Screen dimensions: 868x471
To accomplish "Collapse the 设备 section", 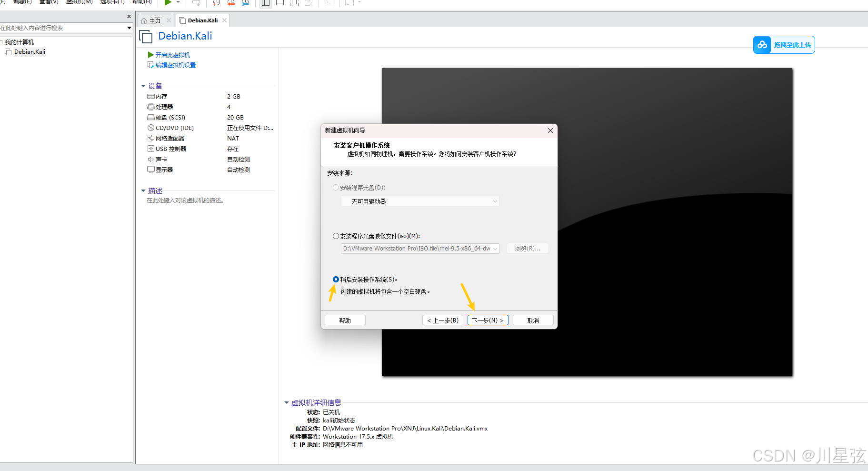I will tap(143, 86).
